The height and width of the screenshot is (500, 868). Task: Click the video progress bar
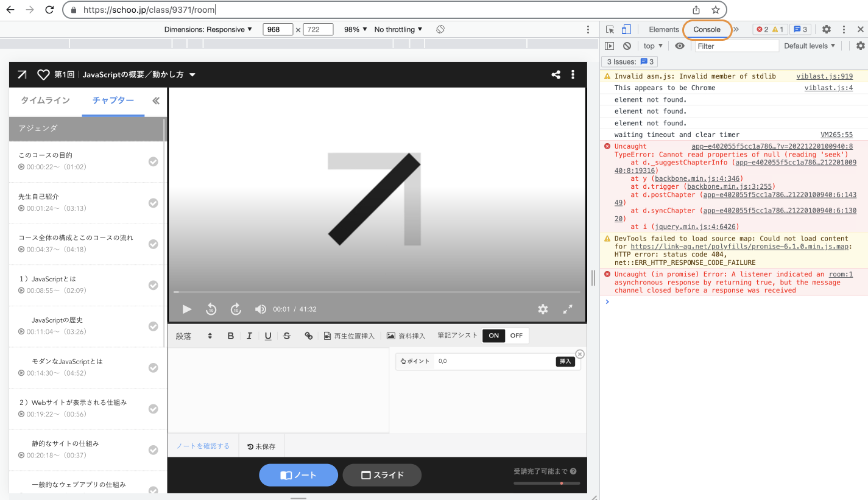point(376,292)
